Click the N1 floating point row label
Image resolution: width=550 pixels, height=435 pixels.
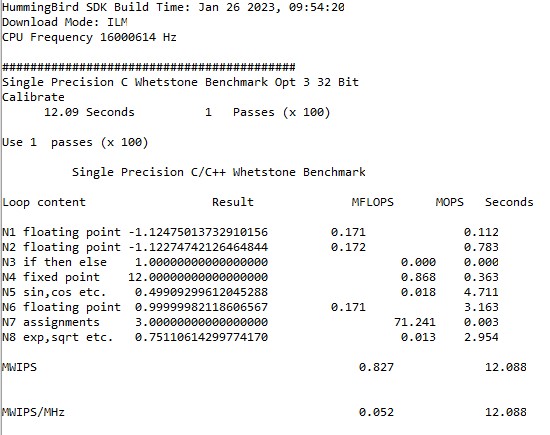tap(61, 233)
